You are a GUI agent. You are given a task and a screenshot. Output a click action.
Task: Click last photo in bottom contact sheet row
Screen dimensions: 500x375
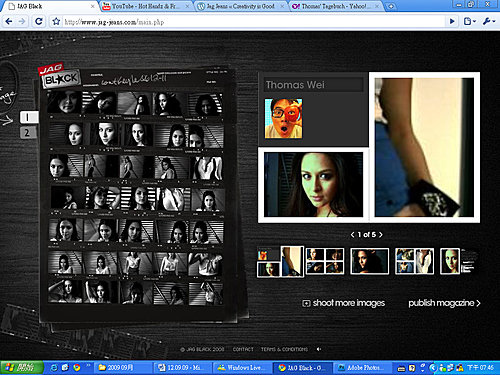click(206, 294)
